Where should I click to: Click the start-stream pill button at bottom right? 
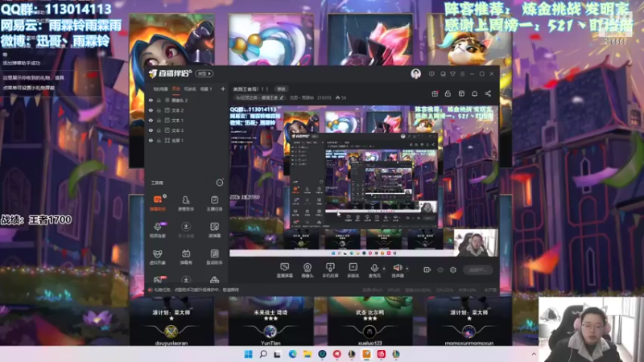pyautogui.click(x=477, y=269)
